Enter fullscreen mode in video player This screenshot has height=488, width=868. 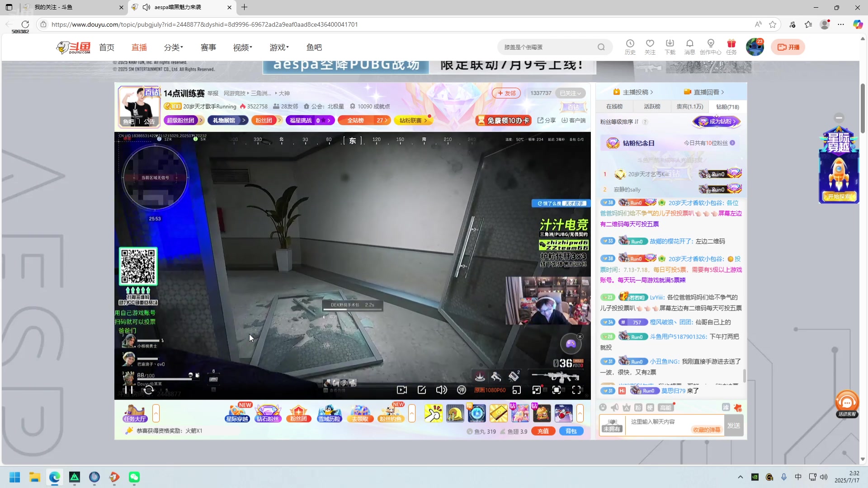(576, 390)
